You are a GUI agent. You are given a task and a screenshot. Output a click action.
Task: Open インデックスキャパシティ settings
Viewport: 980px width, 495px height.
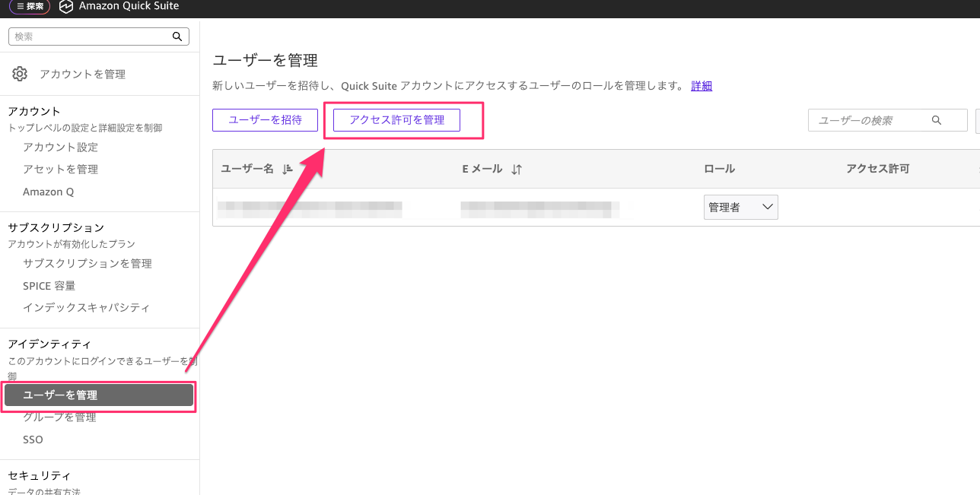pyautogui.click(x=86, y=308)
